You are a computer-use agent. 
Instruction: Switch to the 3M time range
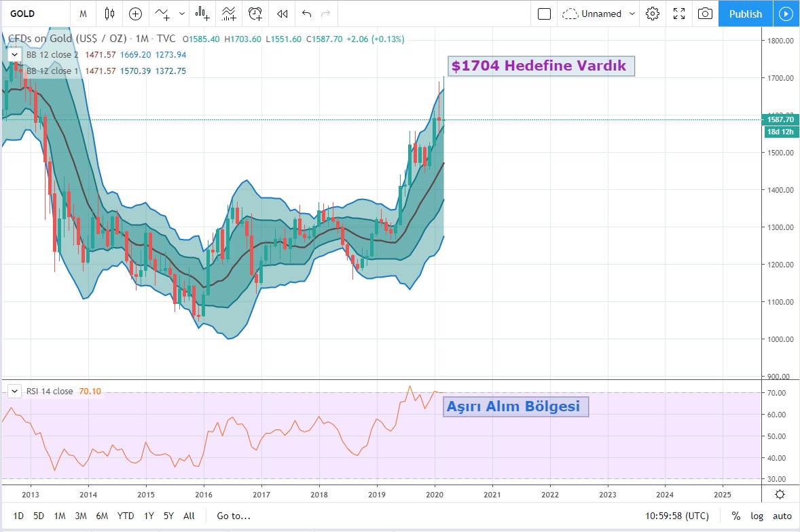81,516
